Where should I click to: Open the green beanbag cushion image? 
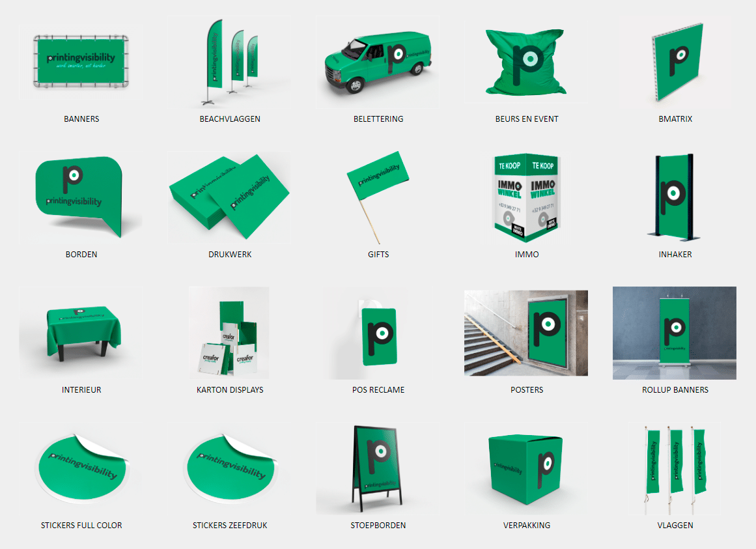(x=526, y=62)
